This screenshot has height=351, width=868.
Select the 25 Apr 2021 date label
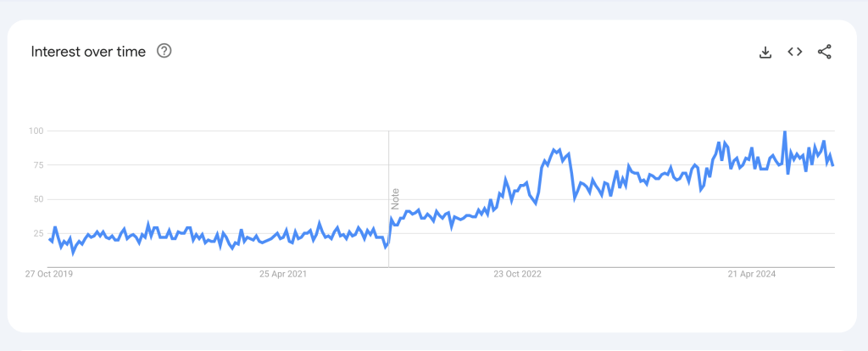[283, 274]
